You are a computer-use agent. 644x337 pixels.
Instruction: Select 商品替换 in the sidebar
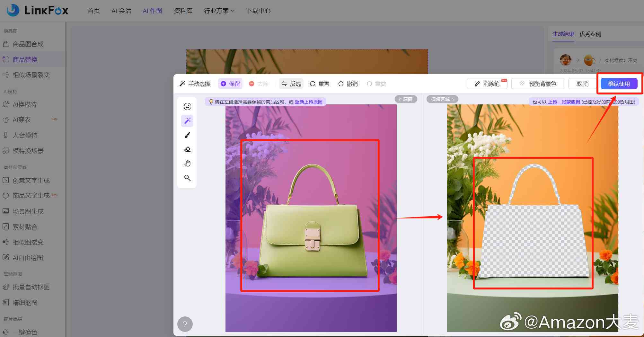pos(32,59)
